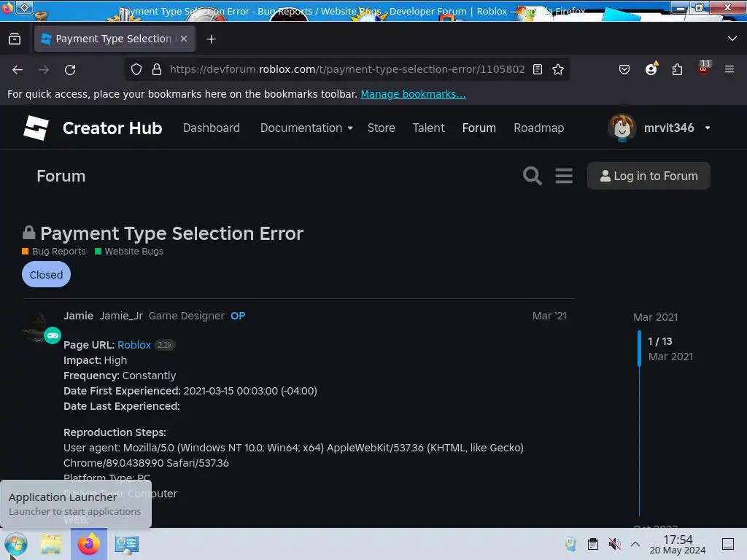Image resolution: width=747 pixels, height=560 pixels.
Task: Open the Website Bugs category
Action: (128, 252)
